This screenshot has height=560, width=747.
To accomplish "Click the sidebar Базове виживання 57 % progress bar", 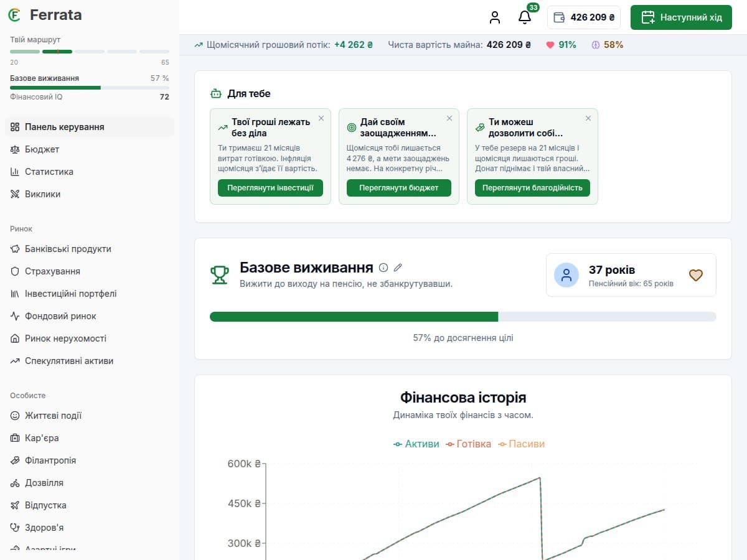I will (90, 88).
